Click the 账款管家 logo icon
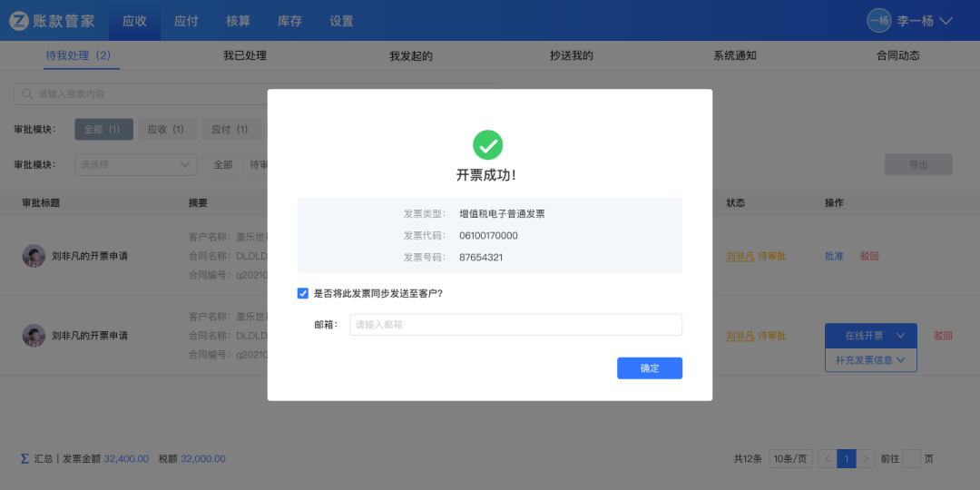Image resolution: width=980 pixels, height=490 pixels. coord(19,21)
